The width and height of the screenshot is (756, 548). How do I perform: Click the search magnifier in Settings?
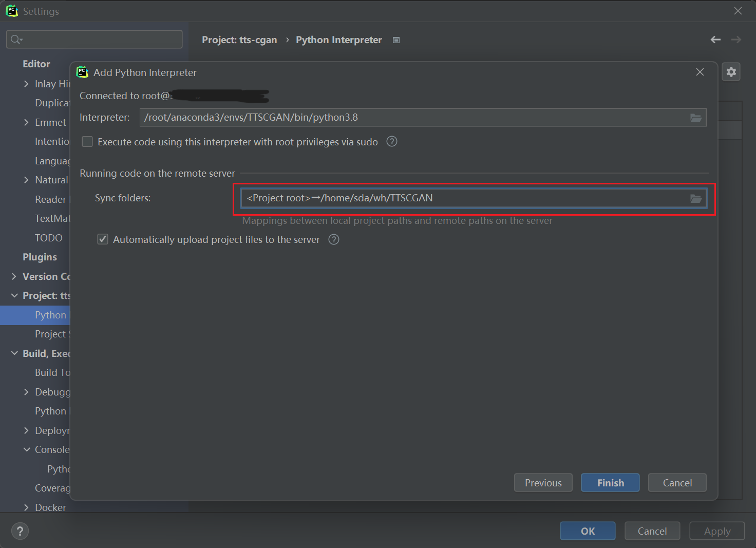coord(16,40)
